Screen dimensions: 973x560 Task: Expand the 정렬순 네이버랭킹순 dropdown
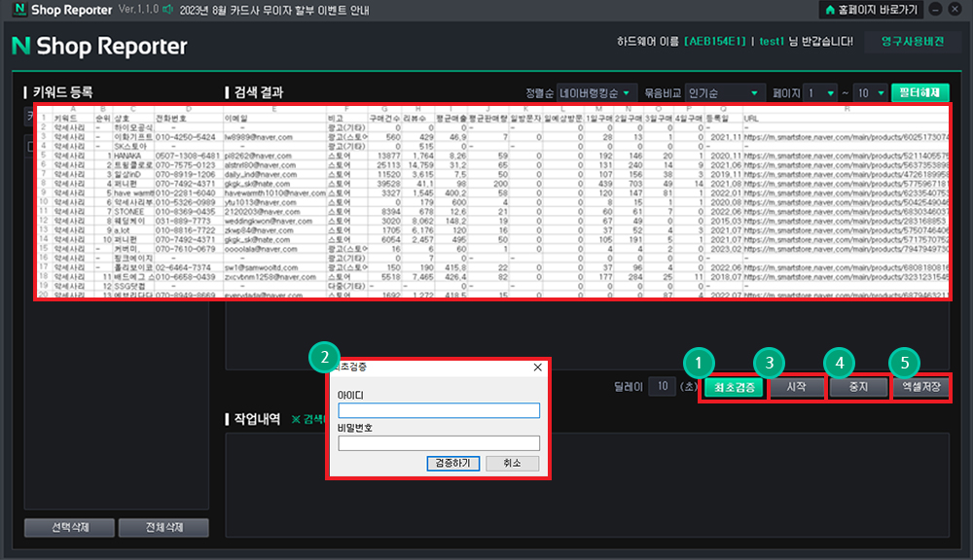point(595,93)
